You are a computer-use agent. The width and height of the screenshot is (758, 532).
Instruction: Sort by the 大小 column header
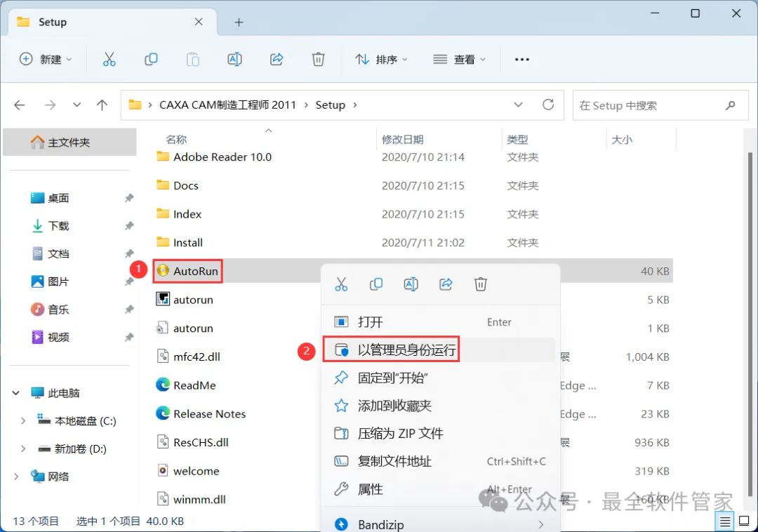621,140
